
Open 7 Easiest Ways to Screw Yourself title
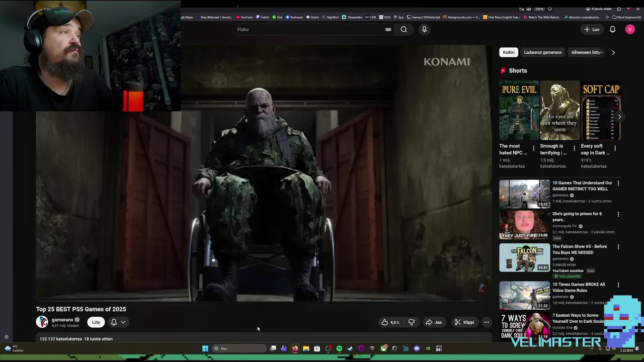coord(579,318)
